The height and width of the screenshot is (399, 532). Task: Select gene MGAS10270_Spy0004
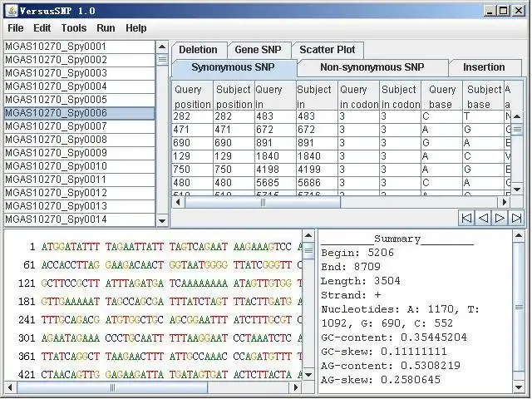80,86
